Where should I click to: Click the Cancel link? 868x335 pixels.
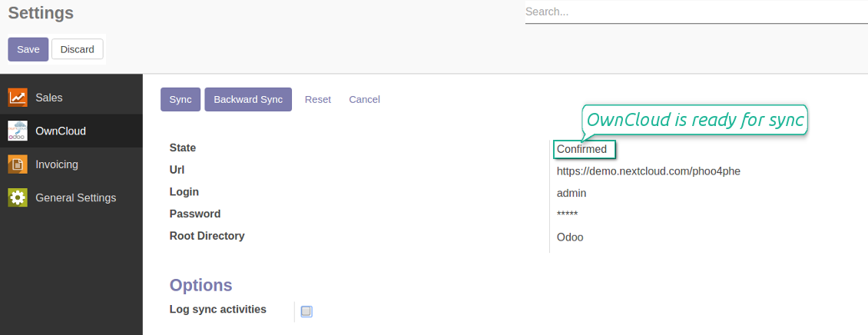pos(364,100)
